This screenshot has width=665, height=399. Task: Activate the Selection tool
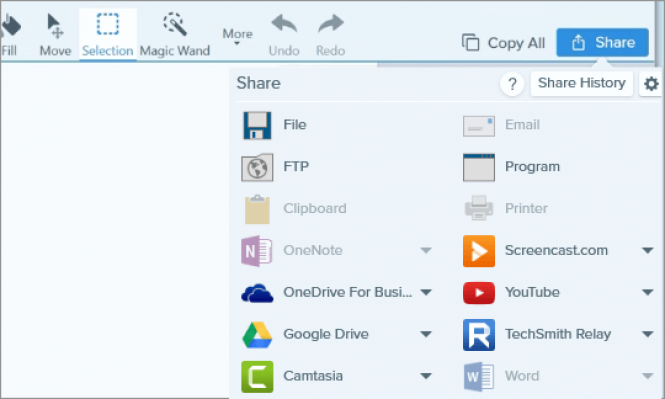click(108, 35)
